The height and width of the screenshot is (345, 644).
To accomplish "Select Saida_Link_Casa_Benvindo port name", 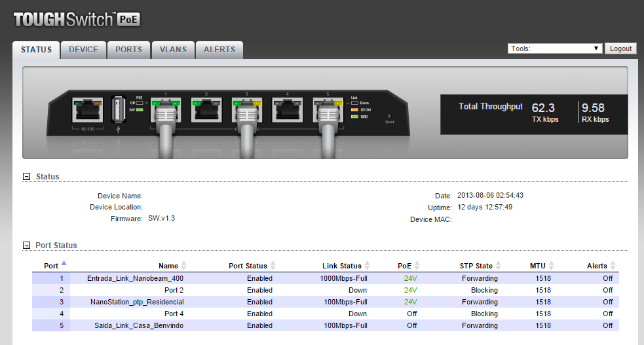I will tap(139, 326).
